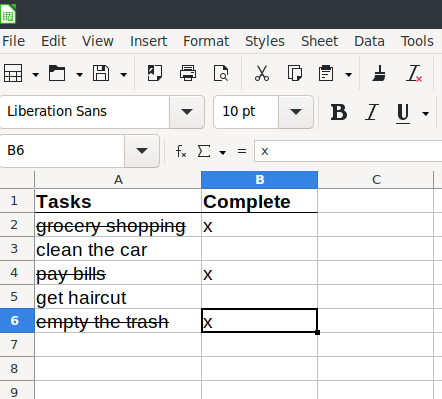
Task: Click the formula input line
Action: (348, 151)
